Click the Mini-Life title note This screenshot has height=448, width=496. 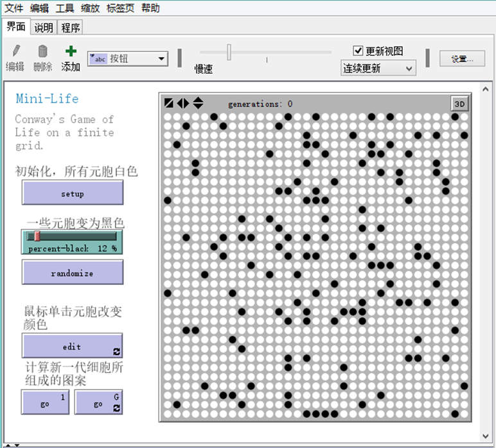pyautogui.click(x=47, y=99)
